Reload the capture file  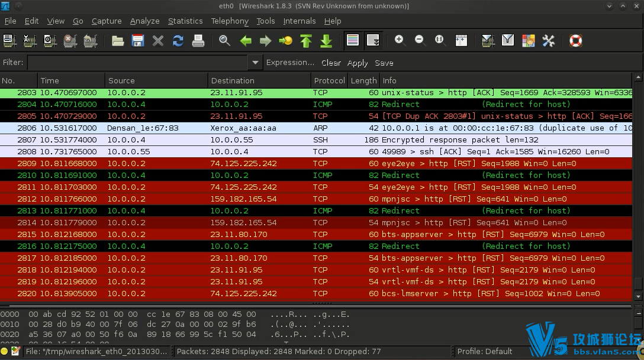178,41
